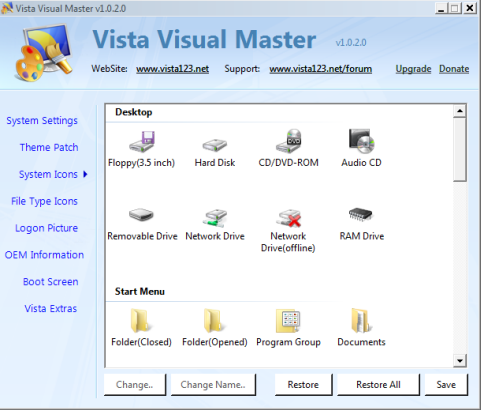Select the Network Drive(offline) red X icon

pos(289,218)
